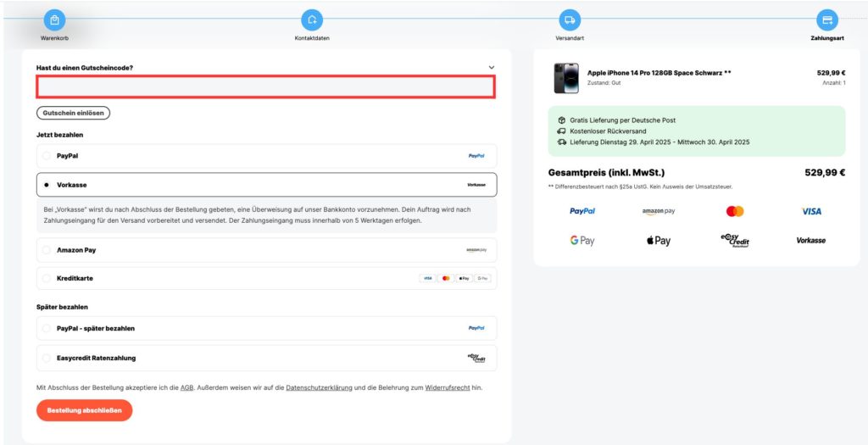Click the Mastercard logo in order summary
Image resolution: width=868 pixels, height=445 pixels.
coord(735,211)
